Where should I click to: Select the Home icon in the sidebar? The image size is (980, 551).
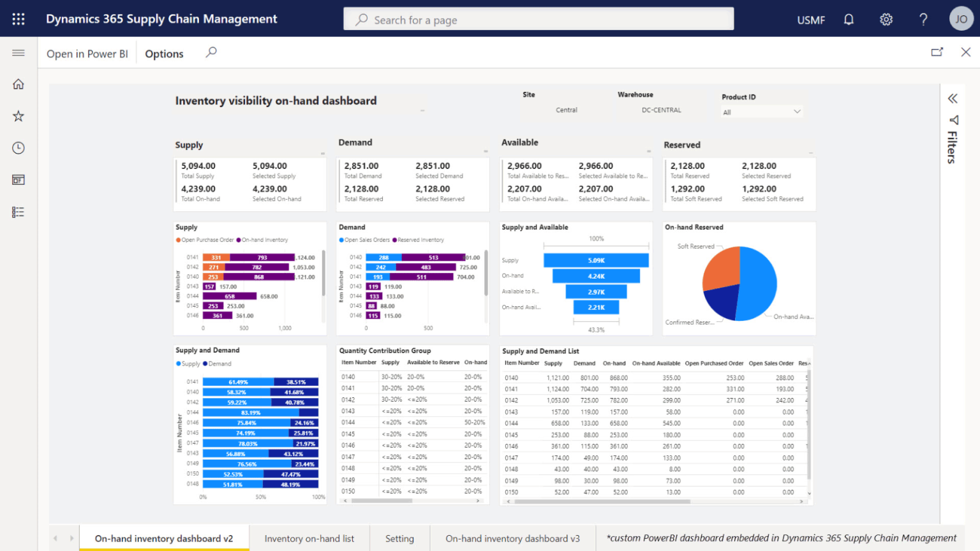(x=18, y=84)
